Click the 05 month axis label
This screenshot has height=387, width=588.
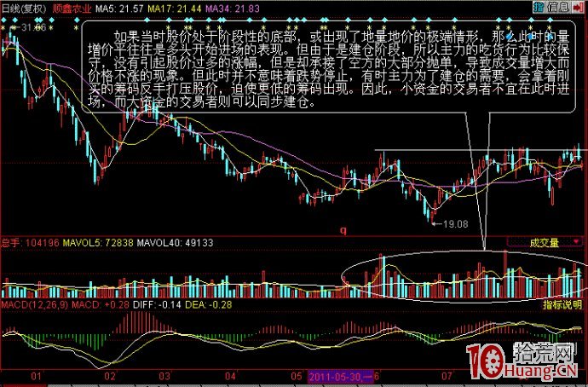coord(297,376)
